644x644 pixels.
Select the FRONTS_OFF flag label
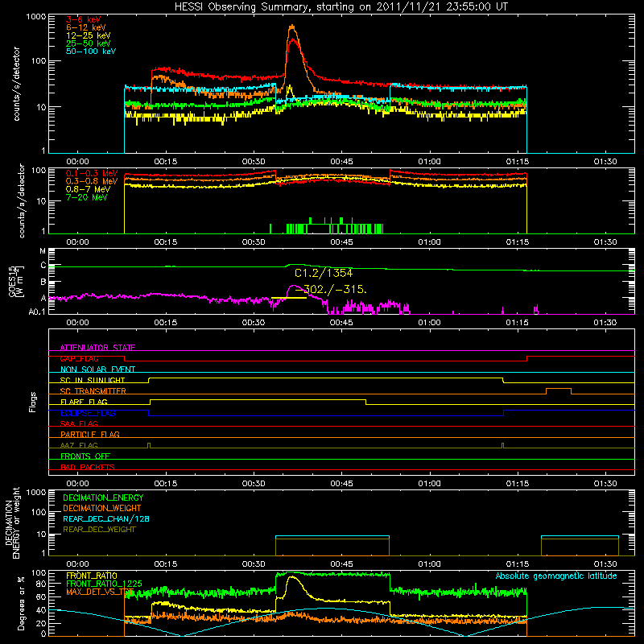[85, 456]
